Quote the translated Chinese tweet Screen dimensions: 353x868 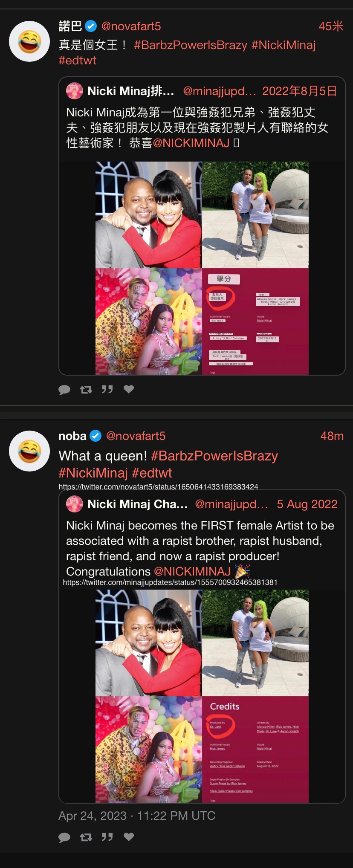tap(107, 389)
